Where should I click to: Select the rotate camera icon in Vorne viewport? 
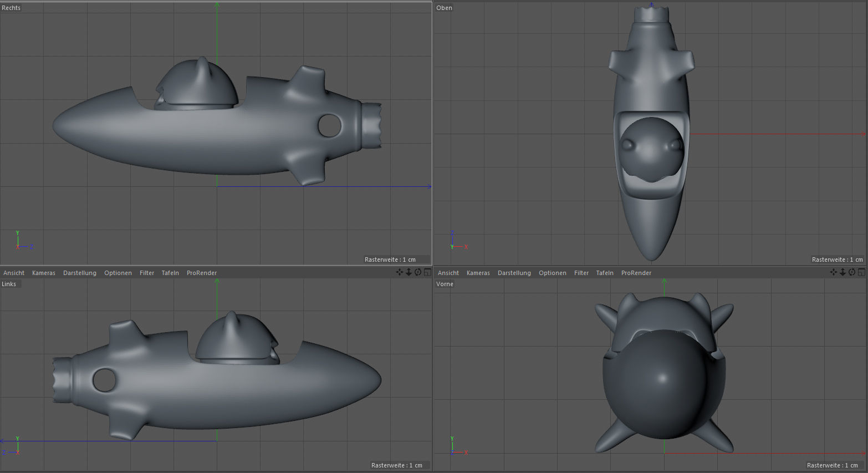(852, 272)
